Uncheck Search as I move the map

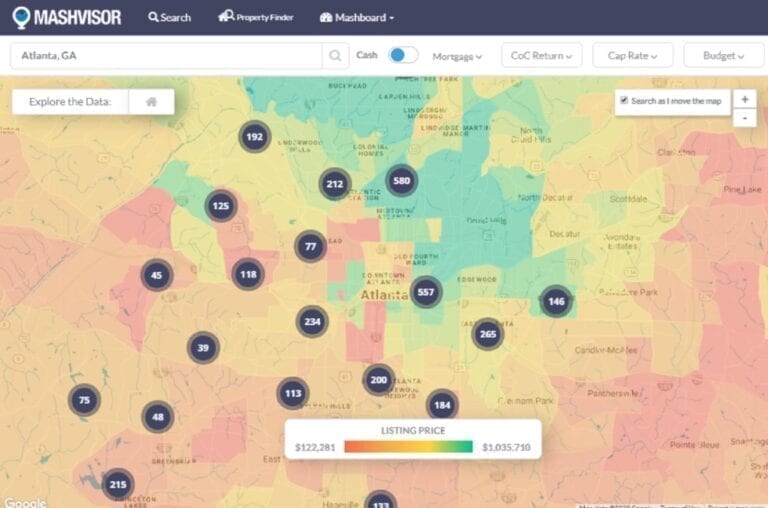click(624, 101)
